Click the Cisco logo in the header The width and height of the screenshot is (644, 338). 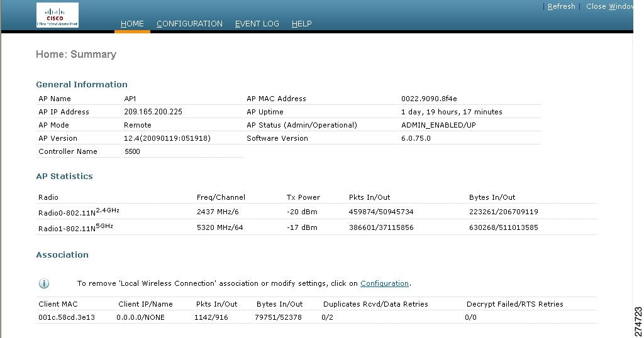coord(57,15)
